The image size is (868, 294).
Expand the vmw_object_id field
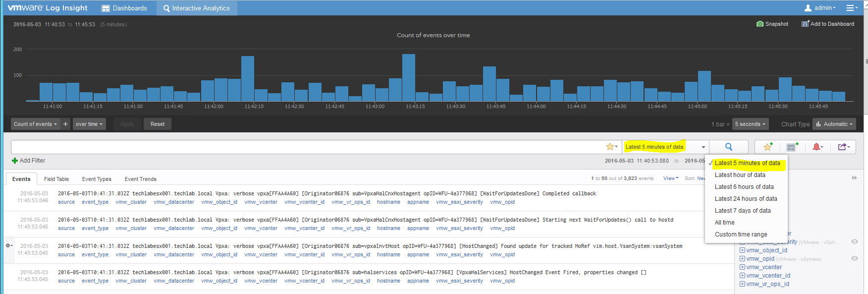pyautogui.click(x=742, y=250)
